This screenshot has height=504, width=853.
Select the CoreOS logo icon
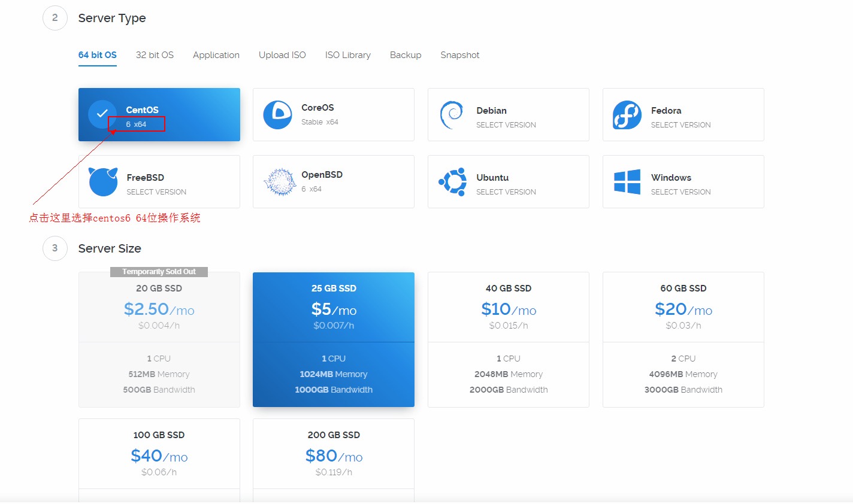click(x=277, y=115)
